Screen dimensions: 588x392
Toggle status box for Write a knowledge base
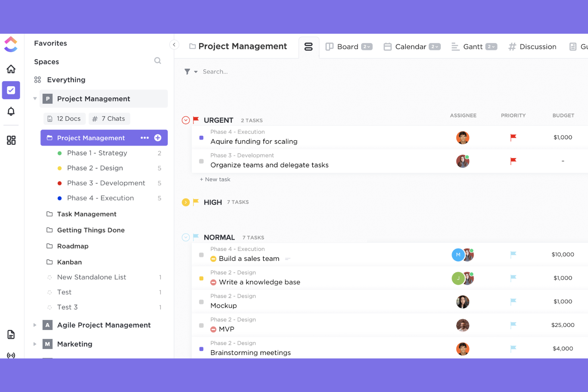coord(201,278)
